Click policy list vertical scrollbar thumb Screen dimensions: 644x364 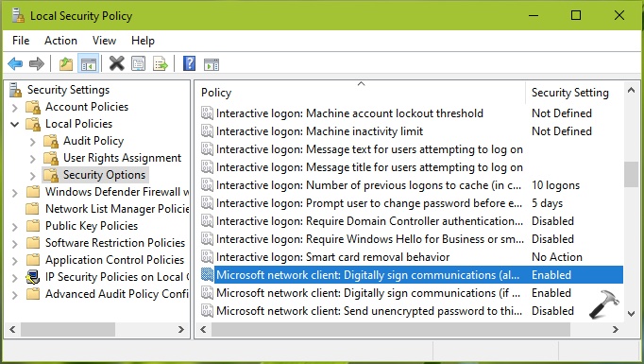(632, 174)
